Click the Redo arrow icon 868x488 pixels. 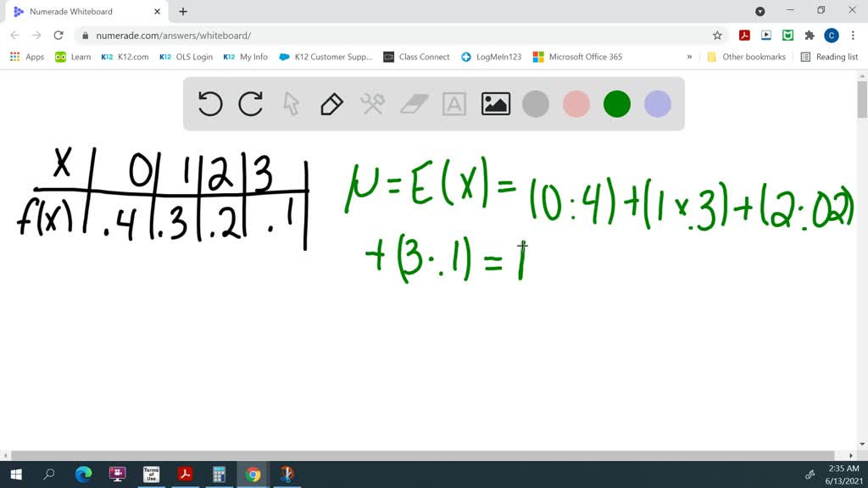pos(250,103)
